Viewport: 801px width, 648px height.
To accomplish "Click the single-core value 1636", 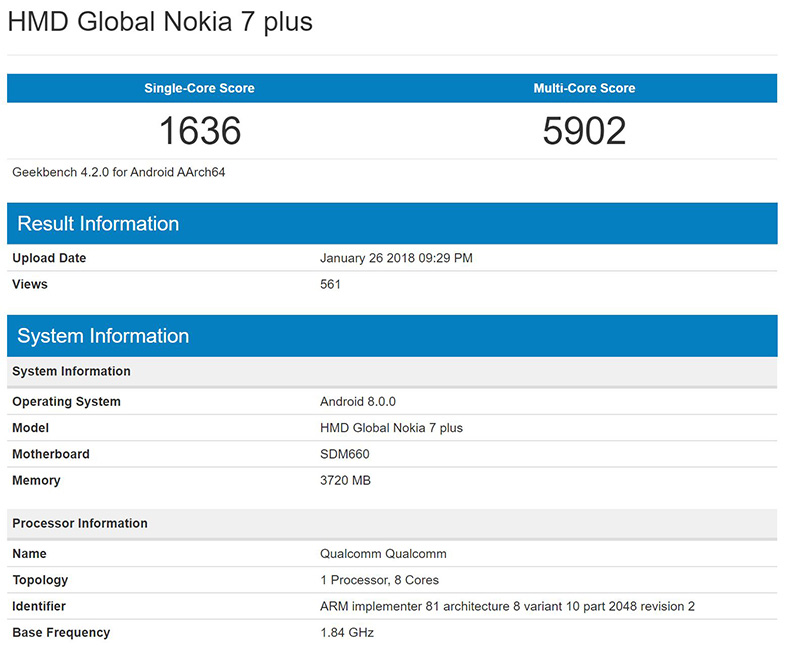I will tap(200, 131).
